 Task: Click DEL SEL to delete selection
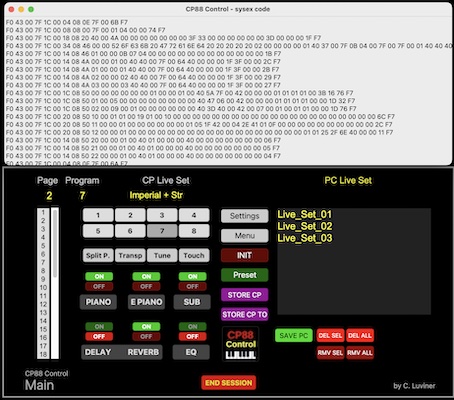tap(330, 335)
